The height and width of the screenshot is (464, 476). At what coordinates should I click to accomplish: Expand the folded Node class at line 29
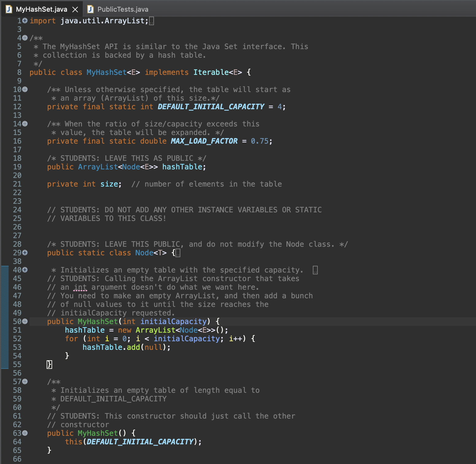25,253
